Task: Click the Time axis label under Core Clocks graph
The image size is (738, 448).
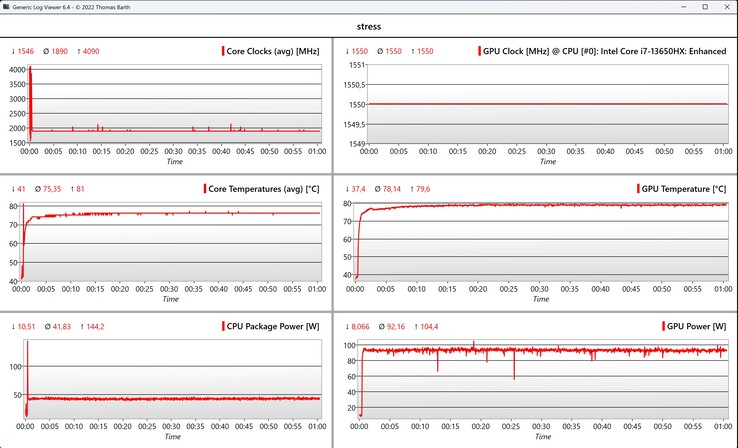Action: click(x=174, y=161)
